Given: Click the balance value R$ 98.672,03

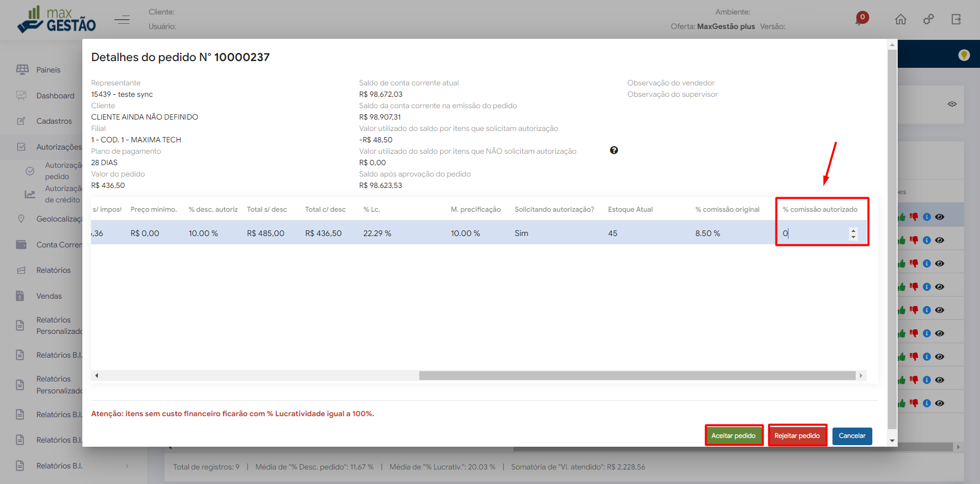Looking at the screenshot, I should (x=381, y=94).
